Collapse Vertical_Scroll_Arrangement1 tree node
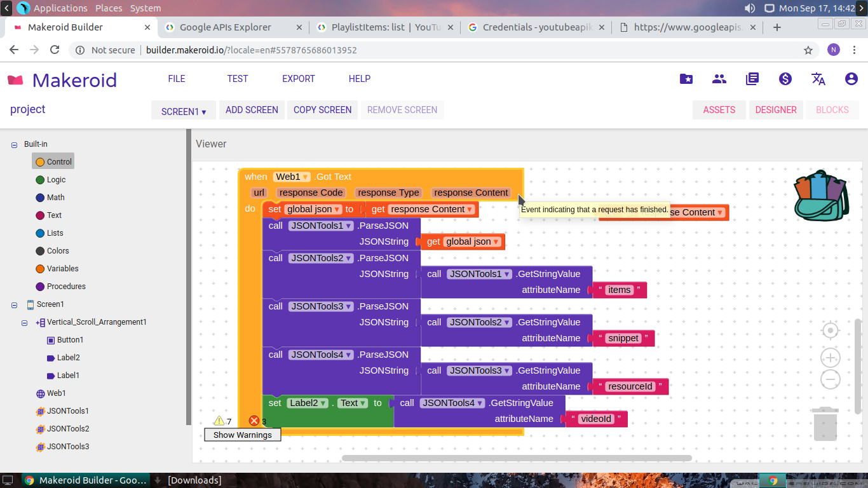 (25, 323)
